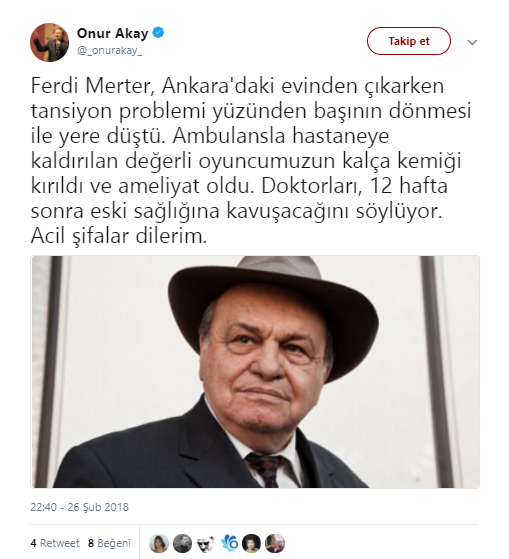509x559 pixels.
Task: Open the 22:40 - 26 Şub 2018 timestamp
Action: tap(79, 507)
